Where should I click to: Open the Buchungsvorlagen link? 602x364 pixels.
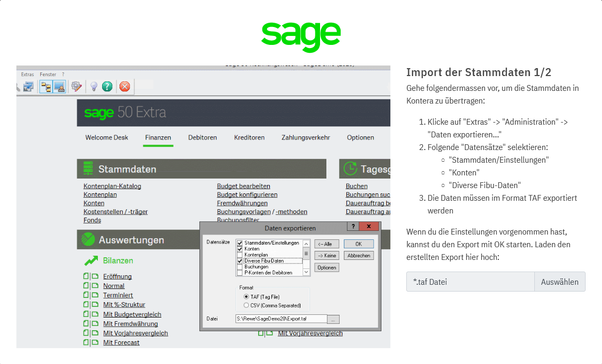coord(244,212)
